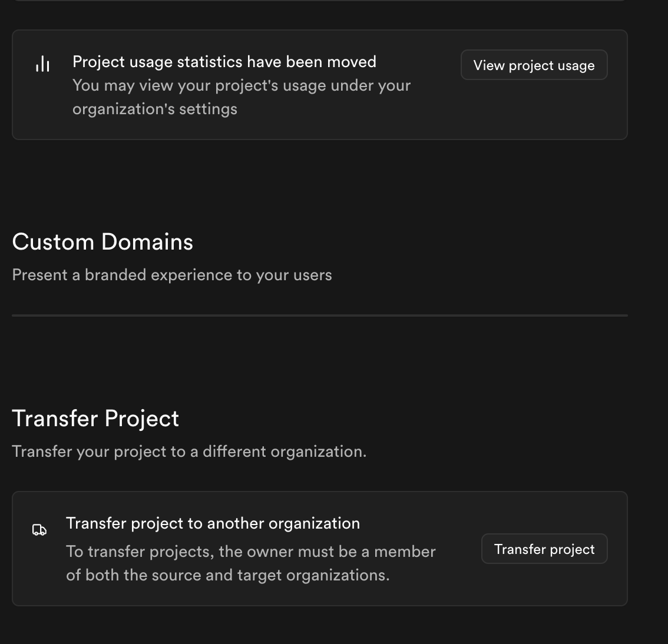Click the horizontal divider below Custom Domains
The height and width of the screenshot is (644, 668).
coord(320,316)
